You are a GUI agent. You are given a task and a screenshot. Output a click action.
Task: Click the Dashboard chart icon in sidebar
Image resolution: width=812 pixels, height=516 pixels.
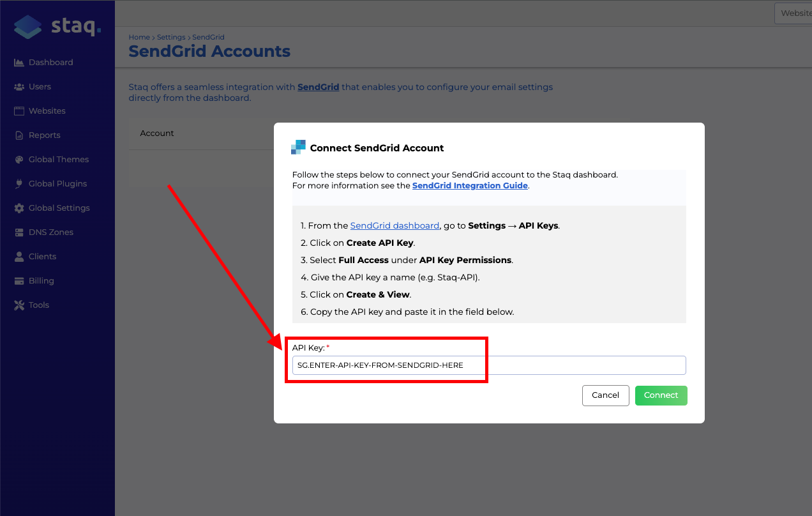point(19,63)
